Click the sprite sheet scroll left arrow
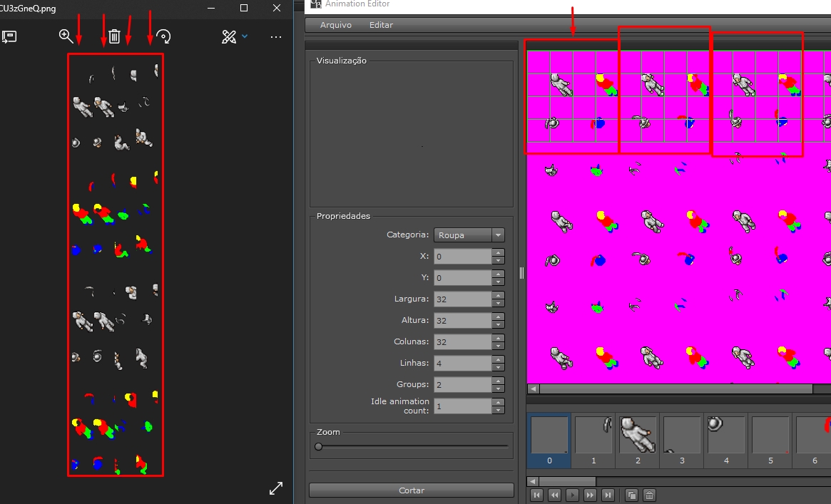This screenshot has width=831, height=504. point(533,389)
